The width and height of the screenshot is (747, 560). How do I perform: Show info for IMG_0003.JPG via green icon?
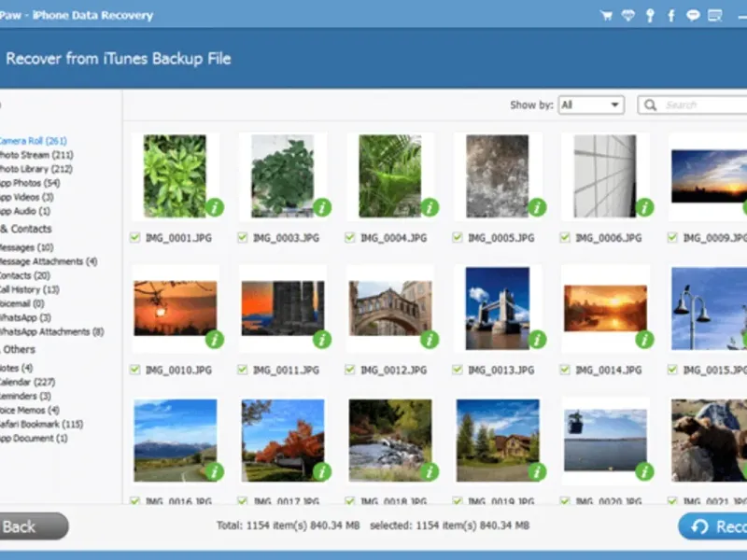[x=322, y=207]
